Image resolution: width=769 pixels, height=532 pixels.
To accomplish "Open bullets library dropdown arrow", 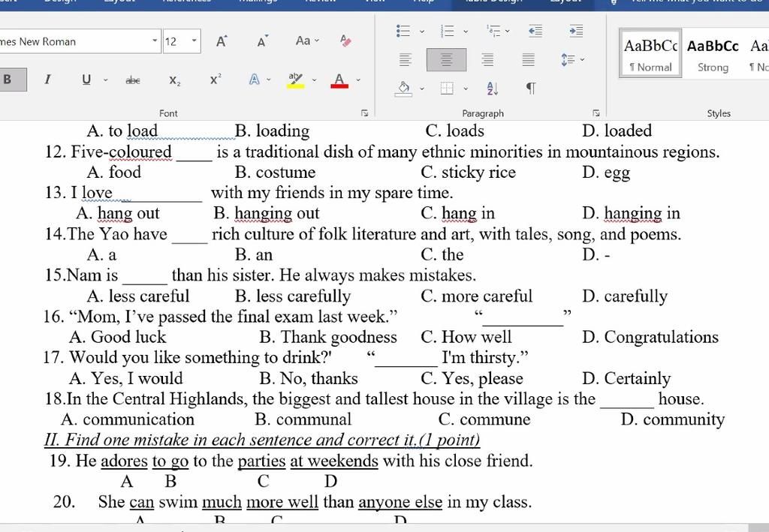I will coord(422,32).
